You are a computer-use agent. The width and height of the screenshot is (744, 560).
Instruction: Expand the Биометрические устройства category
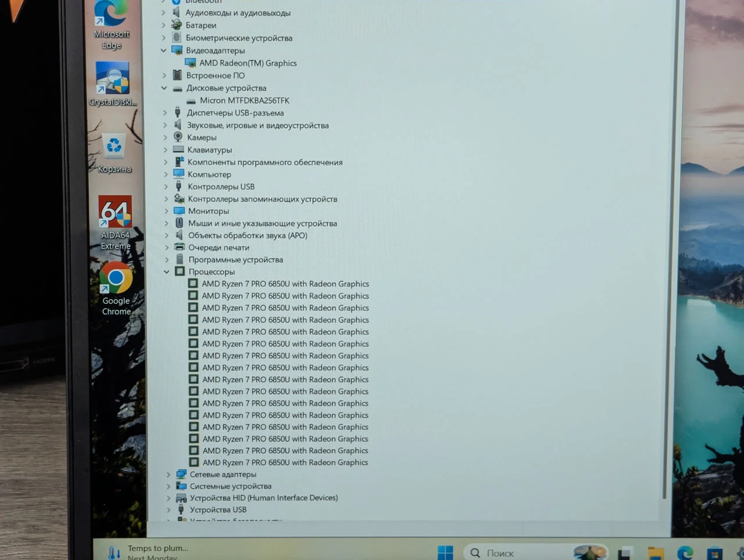(x=163, y=38)
